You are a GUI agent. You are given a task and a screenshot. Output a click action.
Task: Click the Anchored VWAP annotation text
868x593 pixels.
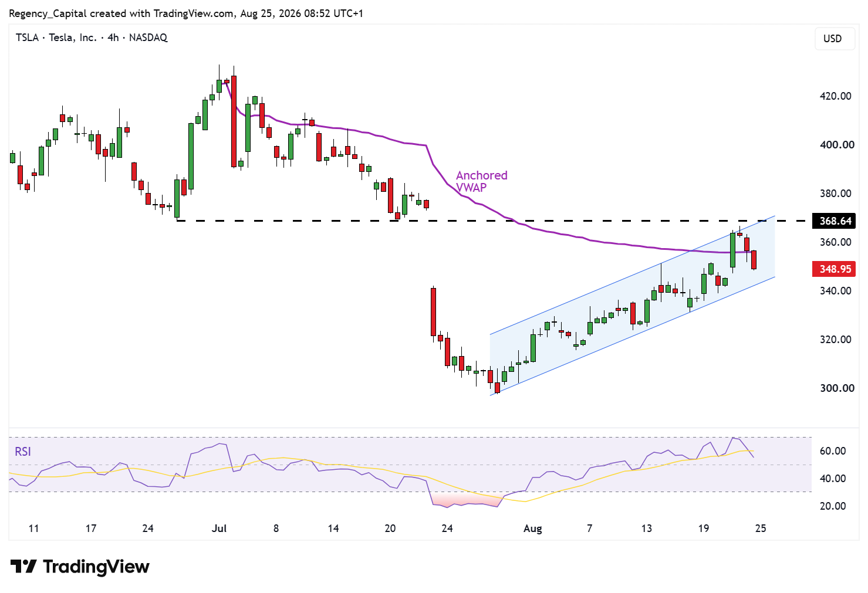(481, 181)
